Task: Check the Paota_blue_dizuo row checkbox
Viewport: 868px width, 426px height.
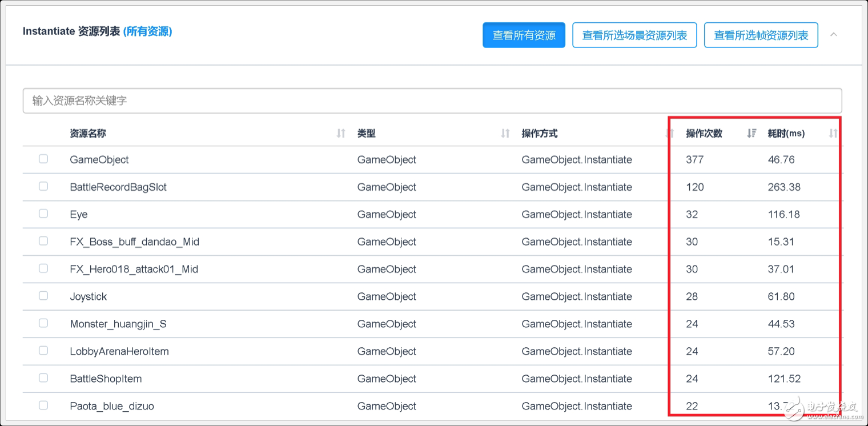Action: [x=43, y=406]
